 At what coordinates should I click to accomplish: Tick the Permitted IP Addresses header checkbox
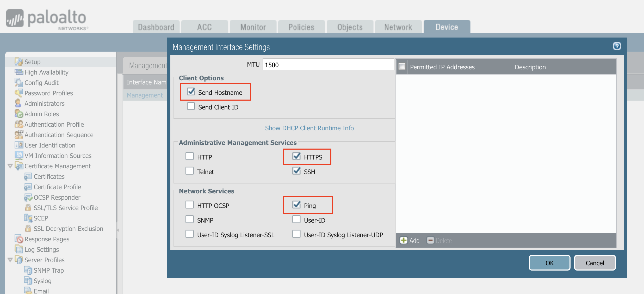(402, 67)
